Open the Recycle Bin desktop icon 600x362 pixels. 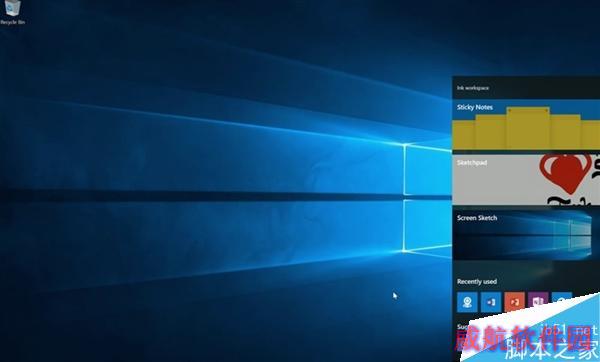tap(12, 12)
